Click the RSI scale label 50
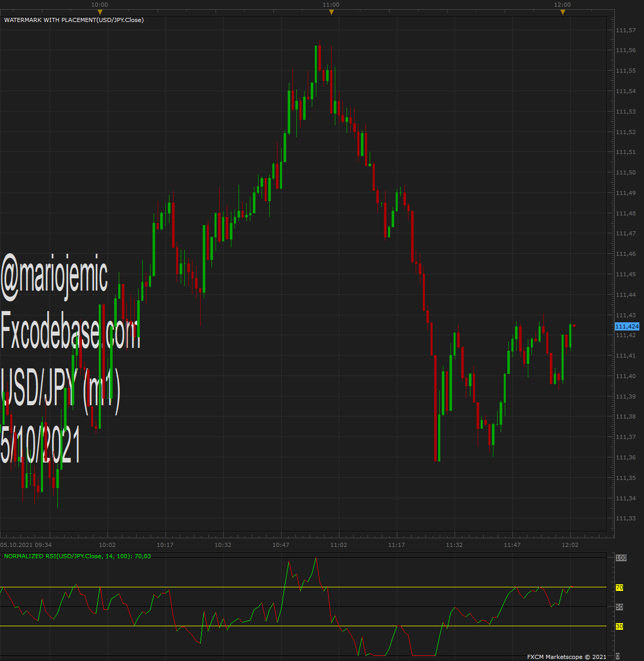 tap(619, 607)
